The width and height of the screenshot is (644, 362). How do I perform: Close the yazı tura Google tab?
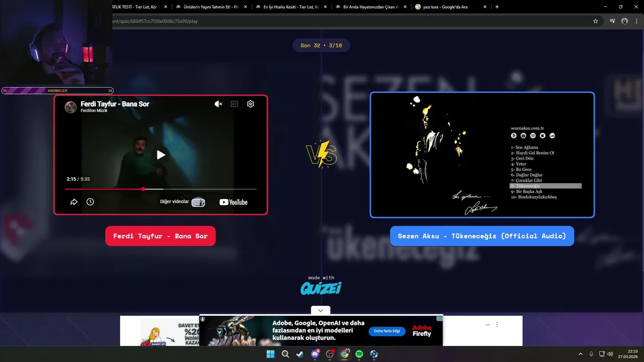[x=485, y=7]
